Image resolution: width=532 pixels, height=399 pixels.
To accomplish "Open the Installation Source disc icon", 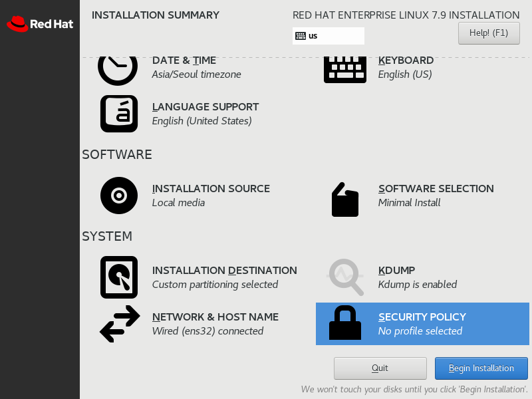I will coord(119,196).
